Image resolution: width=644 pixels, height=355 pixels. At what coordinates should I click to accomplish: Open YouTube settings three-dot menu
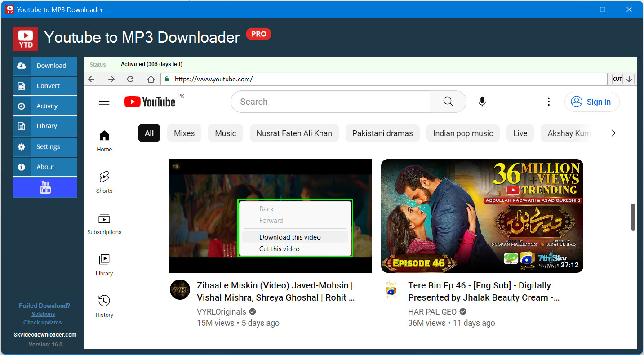click(x=548, y=102)
